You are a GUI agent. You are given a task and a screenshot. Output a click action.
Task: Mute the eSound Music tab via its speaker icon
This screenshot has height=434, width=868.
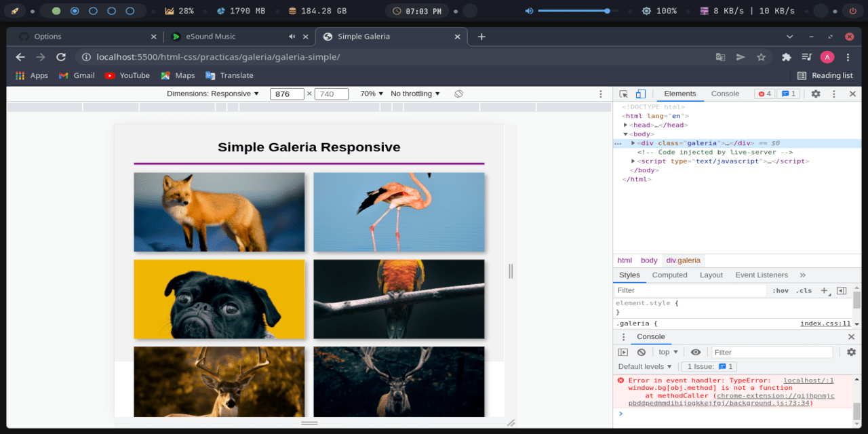click(292, 36)
